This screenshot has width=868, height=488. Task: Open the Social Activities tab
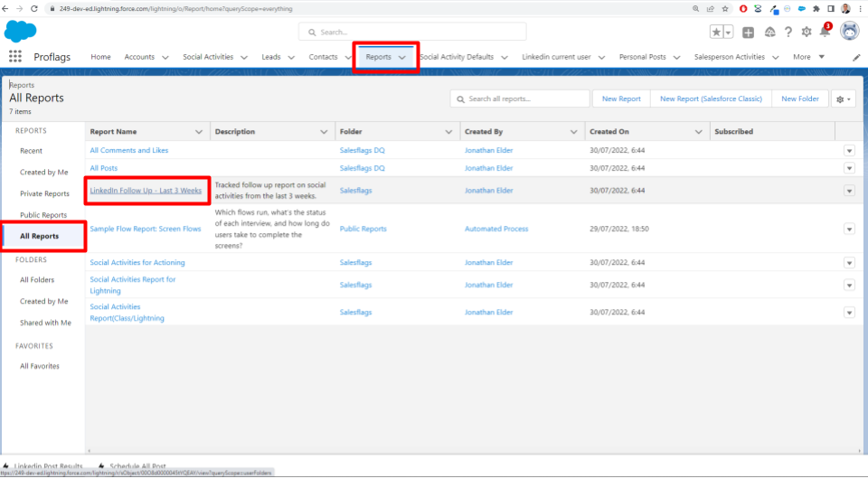coord(208,57)
